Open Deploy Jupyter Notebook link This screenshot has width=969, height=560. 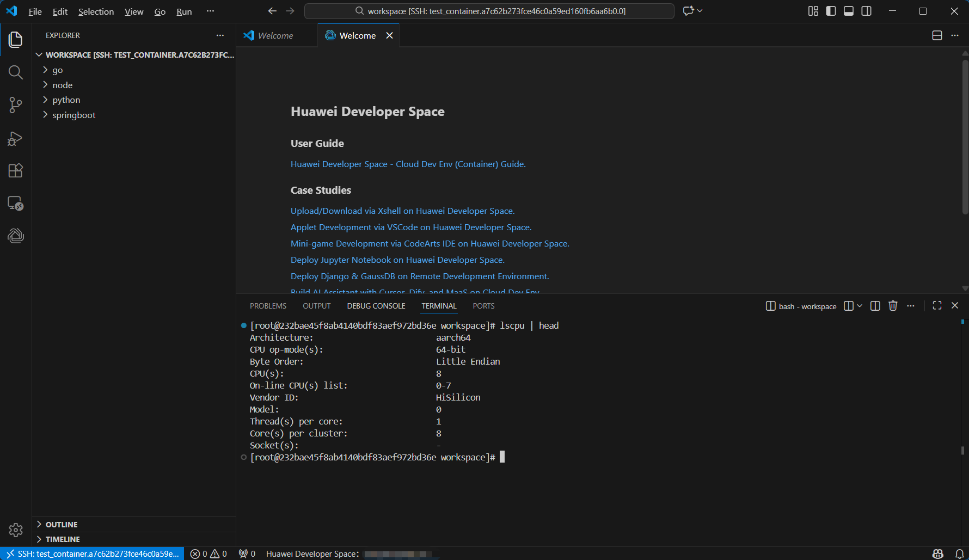(x=397, y=260)
